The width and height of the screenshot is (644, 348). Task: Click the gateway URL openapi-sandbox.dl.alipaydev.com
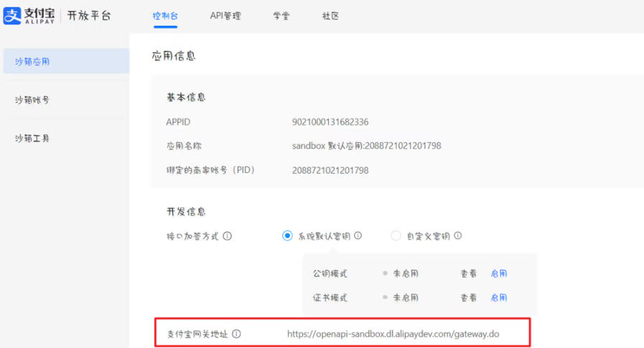tap(393, 334)
